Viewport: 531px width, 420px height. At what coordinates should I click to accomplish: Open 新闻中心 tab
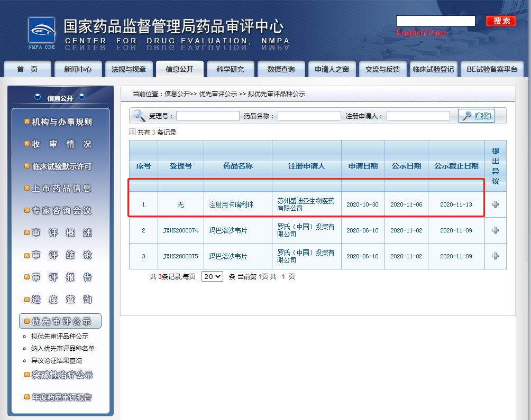coord(78,69)
